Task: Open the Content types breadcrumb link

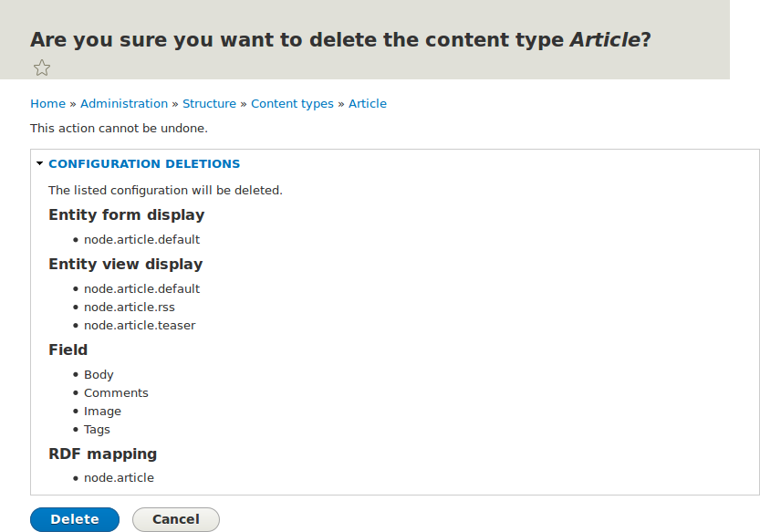Action: tap(292, 103)
